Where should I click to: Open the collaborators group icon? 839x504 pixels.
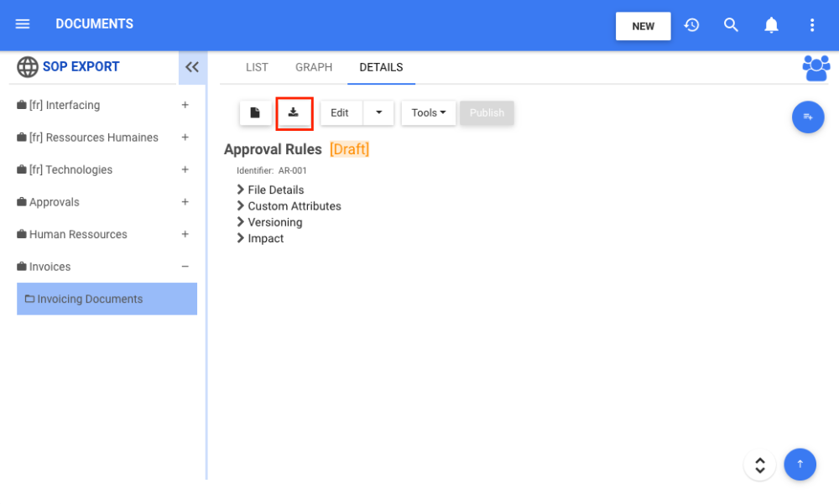pos(816,67)
